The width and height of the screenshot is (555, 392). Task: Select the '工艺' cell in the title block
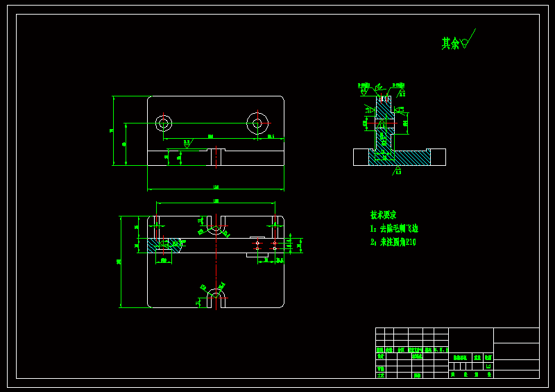[x=380, y=375]
